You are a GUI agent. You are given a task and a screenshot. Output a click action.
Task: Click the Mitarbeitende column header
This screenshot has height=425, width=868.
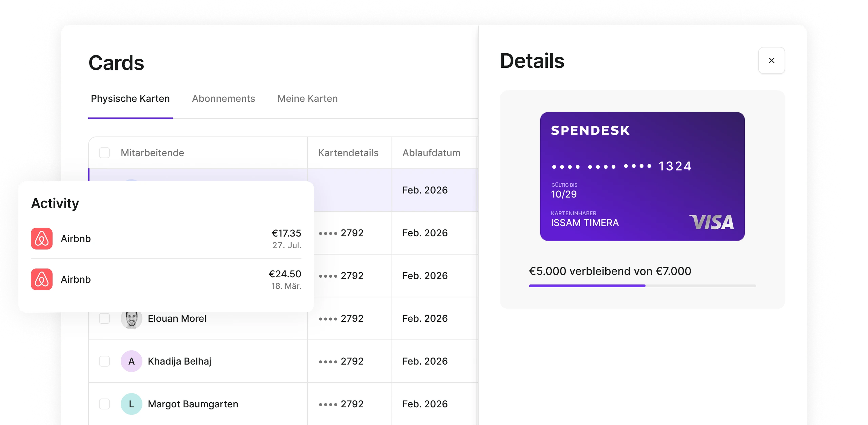click(152, 153)
